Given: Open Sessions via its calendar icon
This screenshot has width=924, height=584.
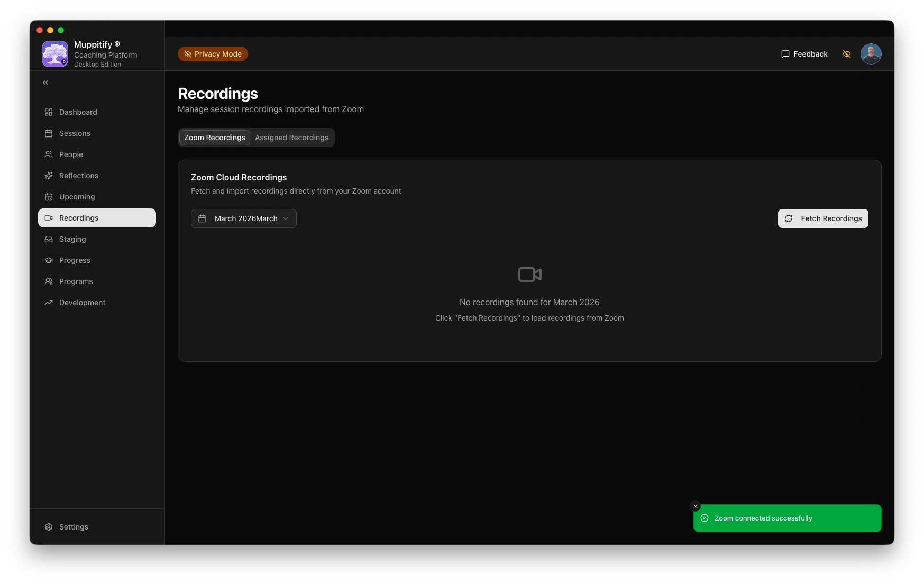Looking at the screenshot, I should point(49,133).
